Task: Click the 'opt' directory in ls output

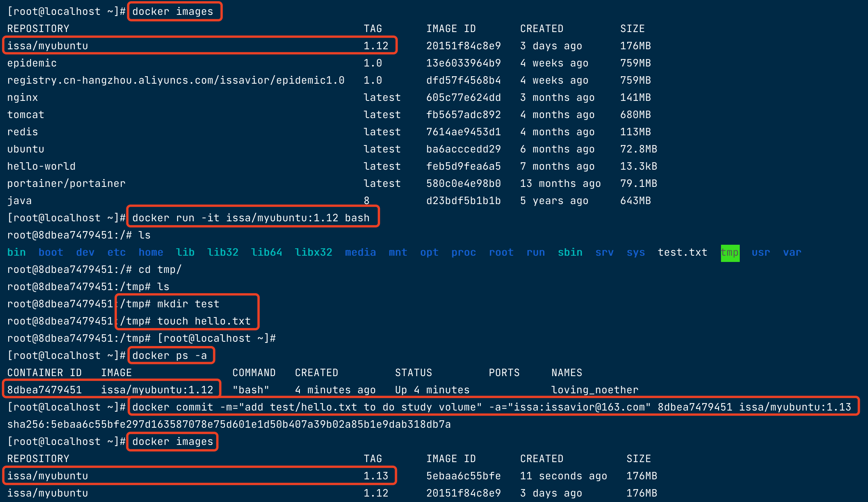Action: 429,252
